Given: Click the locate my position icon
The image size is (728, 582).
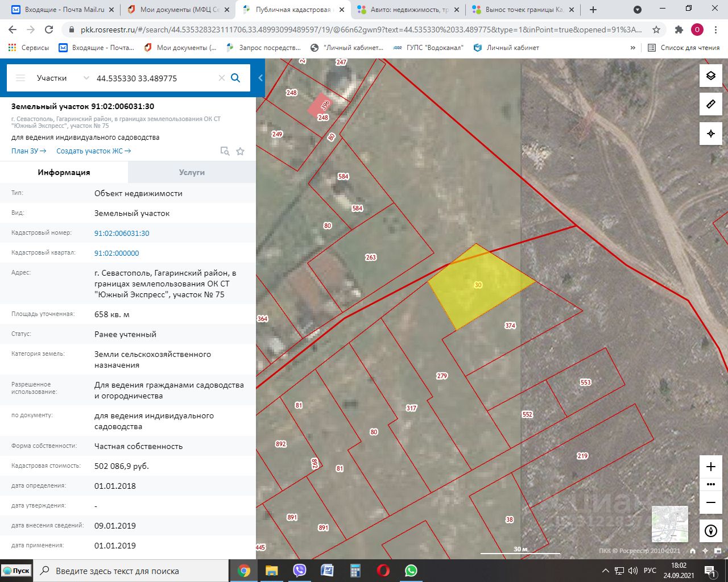Looking at the screenshot, I should (x=710, y=134).
